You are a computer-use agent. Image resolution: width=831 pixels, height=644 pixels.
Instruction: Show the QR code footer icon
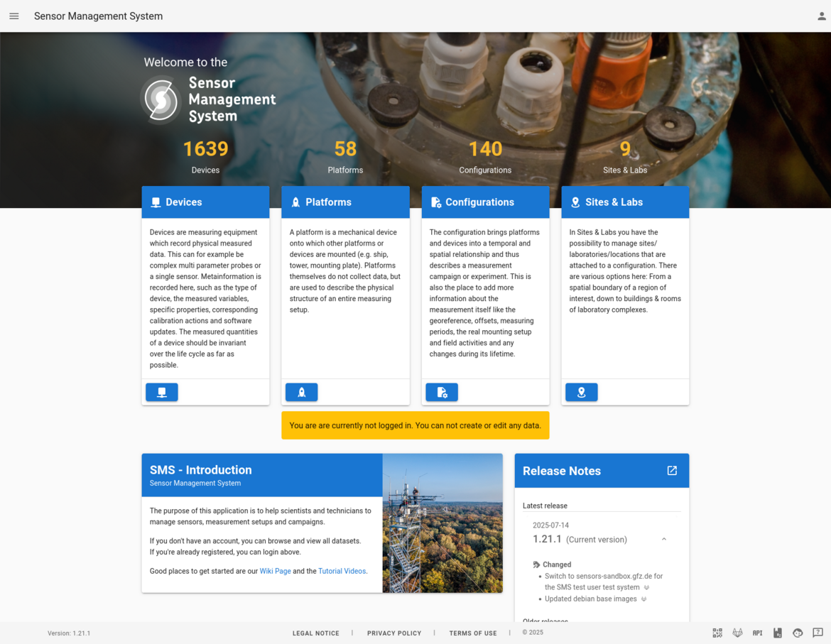point(717,633)
